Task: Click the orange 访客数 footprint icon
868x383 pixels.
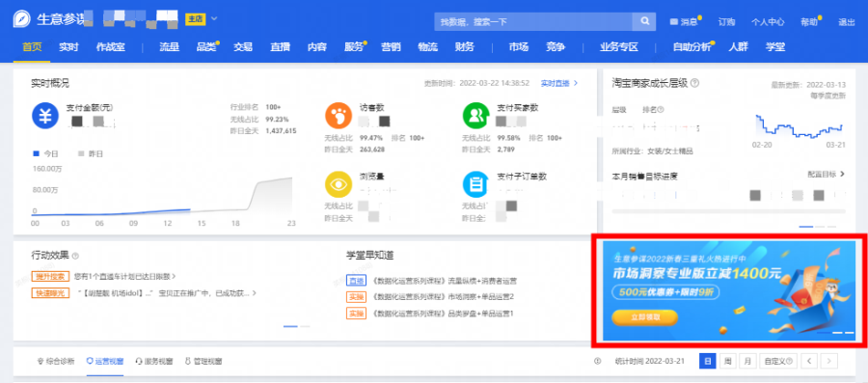Action: tap(339, 116)
